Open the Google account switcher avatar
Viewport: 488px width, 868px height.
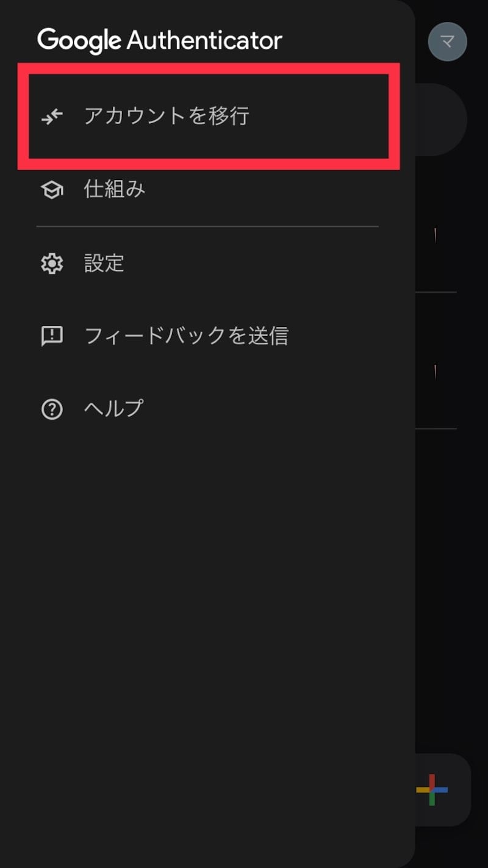click(x=447, y=41)
